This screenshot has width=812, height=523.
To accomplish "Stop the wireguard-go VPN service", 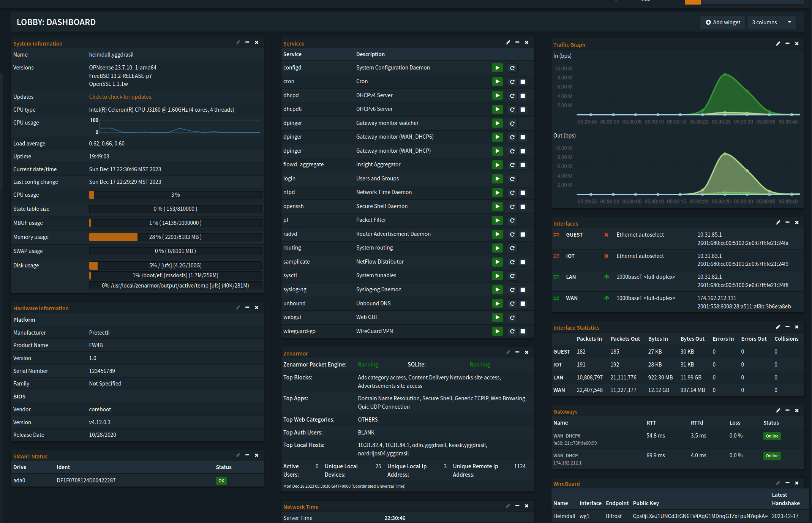I will tap(523, 331).
